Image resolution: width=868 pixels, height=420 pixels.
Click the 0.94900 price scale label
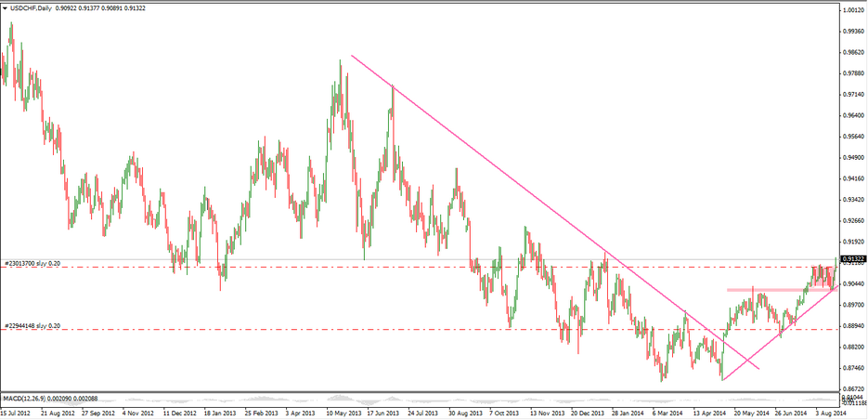[853, 158]
